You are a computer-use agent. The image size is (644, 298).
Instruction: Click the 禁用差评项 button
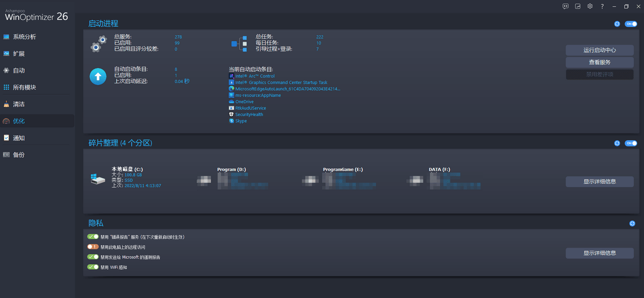pyautogui.click(x=599, y=74)
